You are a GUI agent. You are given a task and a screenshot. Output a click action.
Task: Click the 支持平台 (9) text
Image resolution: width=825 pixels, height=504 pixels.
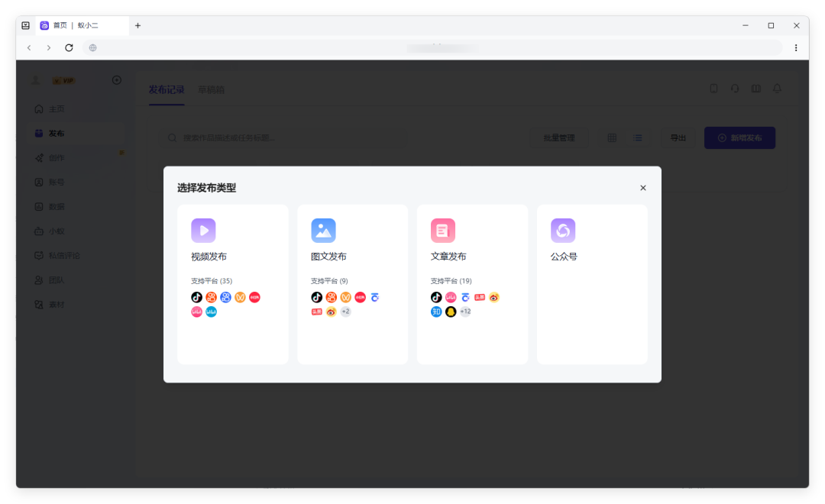(x=329, y=281)
